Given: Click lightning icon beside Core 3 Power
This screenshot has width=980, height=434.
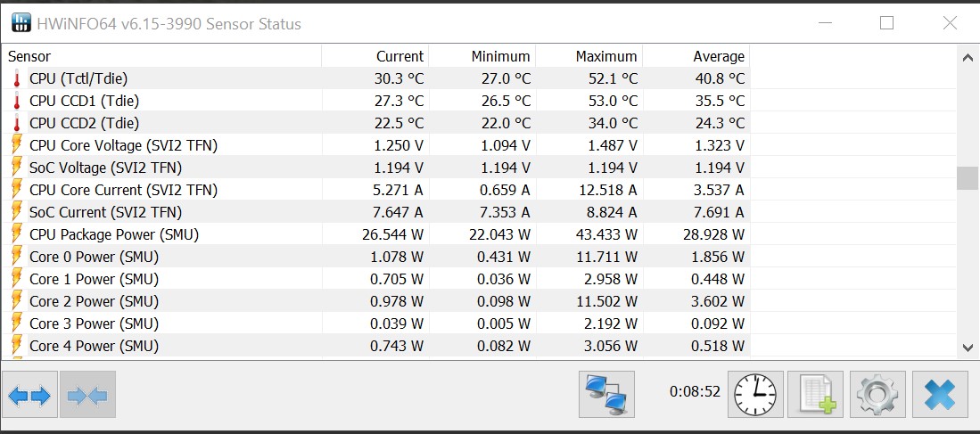Looking at the screenshot, I should (x=17, y=323).
